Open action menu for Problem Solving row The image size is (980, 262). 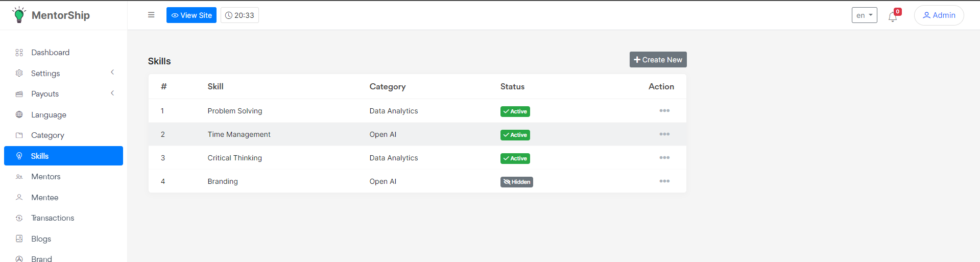[x=664, y=111]
